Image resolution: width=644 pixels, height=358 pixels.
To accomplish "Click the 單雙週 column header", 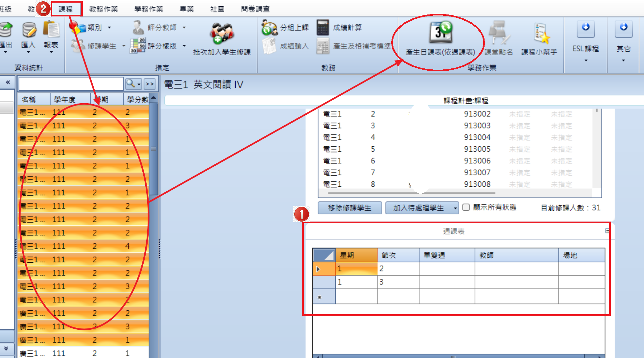I will coord(447,255).
